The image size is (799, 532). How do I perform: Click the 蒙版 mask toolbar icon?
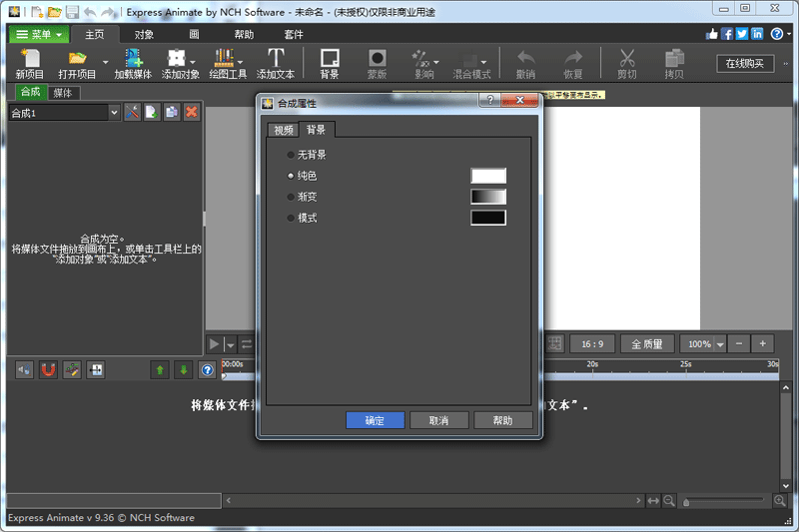point(378,63)
